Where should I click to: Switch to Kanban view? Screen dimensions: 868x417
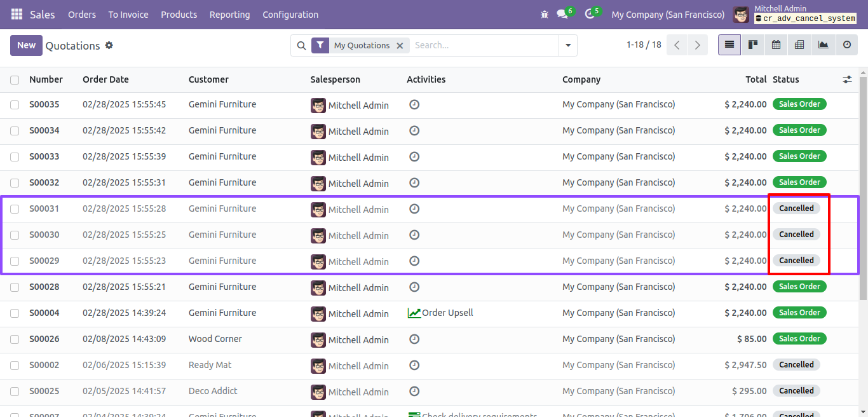753,45
